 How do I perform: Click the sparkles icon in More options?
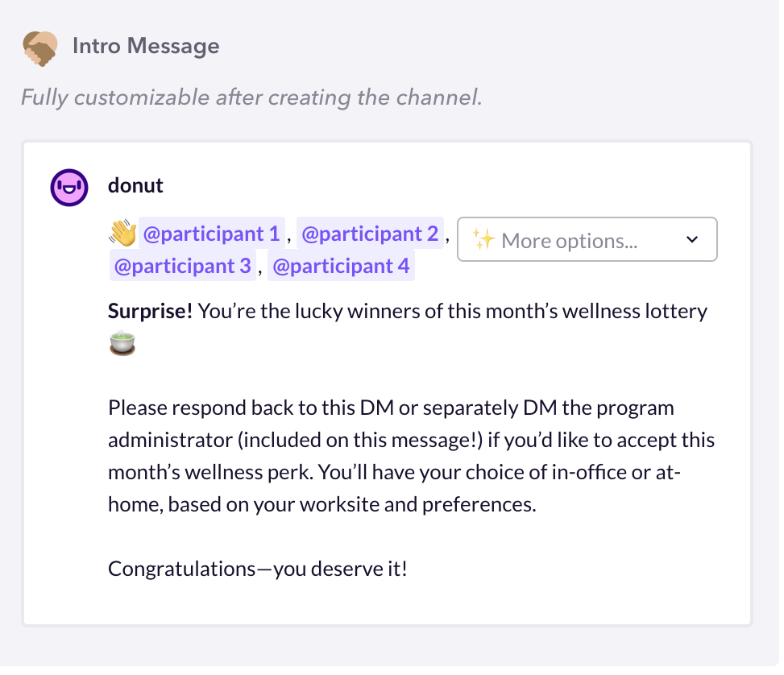pyautogui.click(x=483, y=240)
